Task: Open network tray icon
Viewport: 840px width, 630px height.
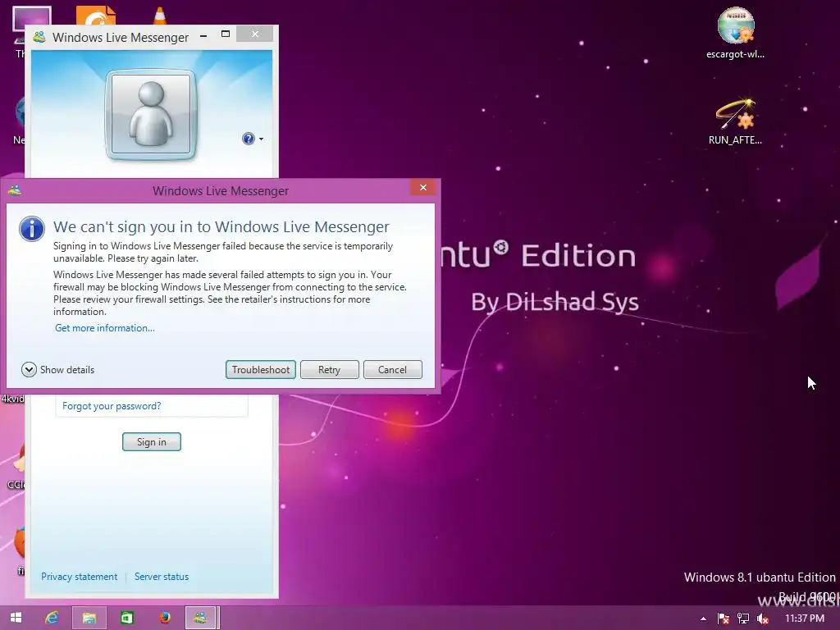Action: point(743,619)
